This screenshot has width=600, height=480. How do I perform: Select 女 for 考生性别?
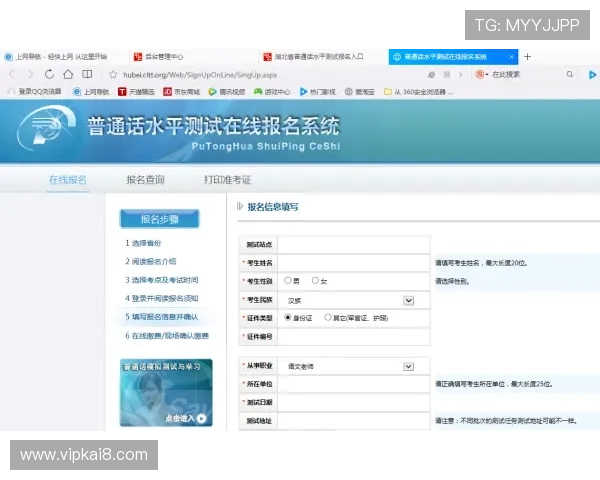click(315, 281)
